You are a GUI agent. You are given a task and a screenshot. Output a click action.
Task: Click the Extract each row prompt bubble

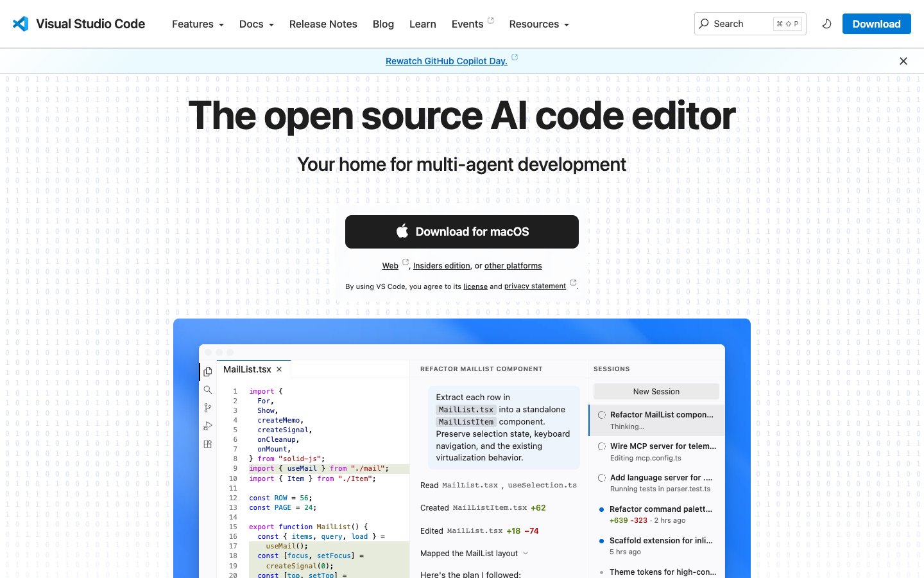pyautogui.click(x=504, y=428)
